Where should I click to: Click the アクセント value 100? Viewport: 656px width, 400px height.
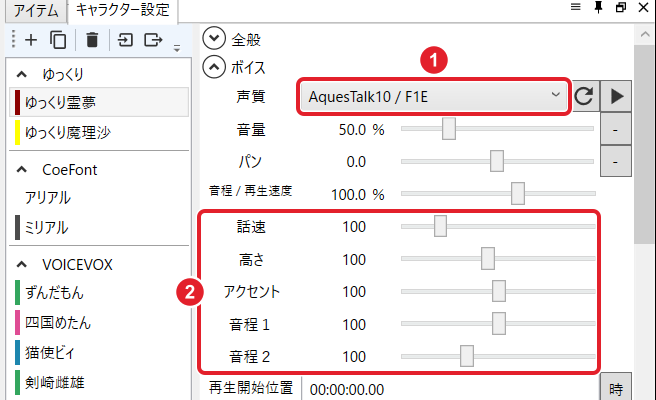pyautogui.click(x=354, y=292)
